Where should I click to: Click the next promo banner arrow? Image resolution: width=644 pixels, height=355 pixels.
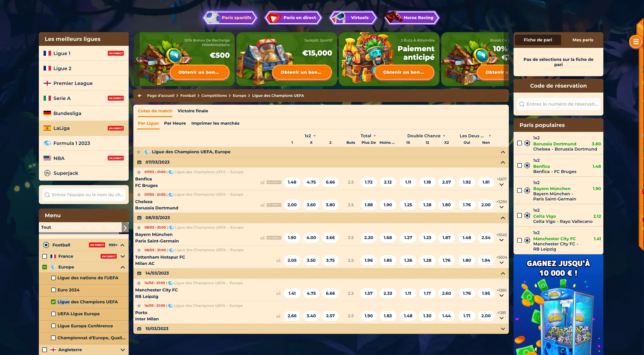coord(506,59)
